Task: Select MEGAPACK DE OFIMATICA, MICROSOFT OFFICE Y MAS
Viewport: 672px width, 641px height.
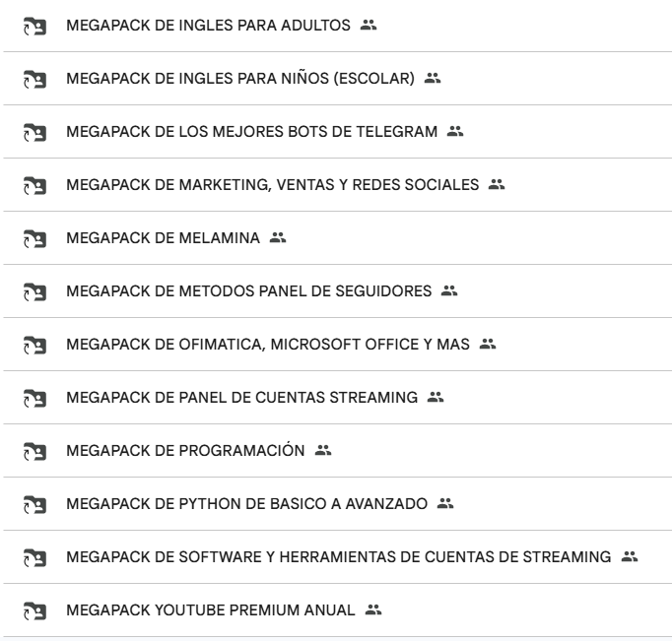Action: (267, 344)
